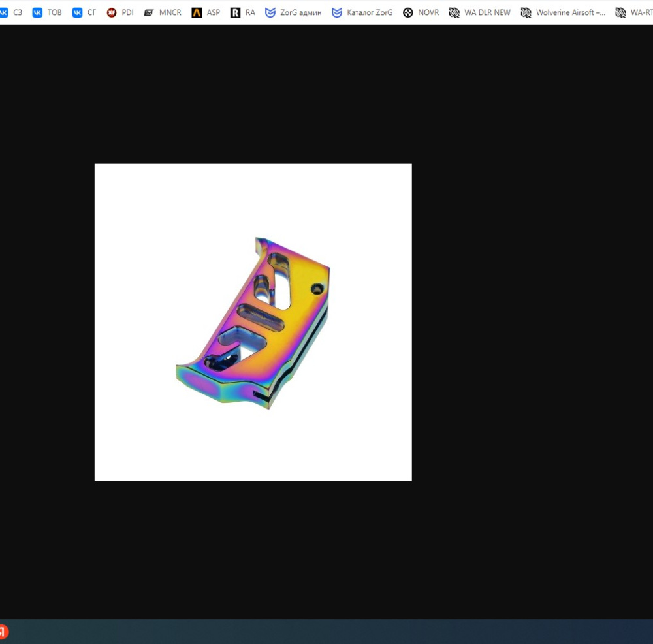Open the СГ VK bookmark
Viewport: 653px width, 644px height.
pyautogui.click(x=84, y=12)
